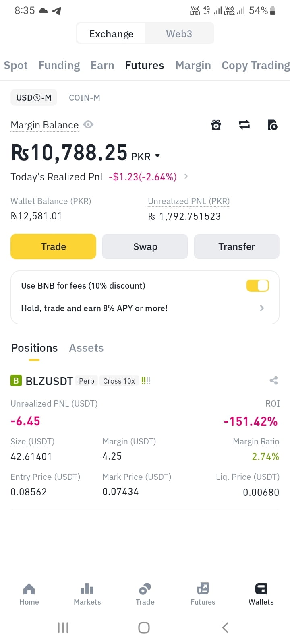Switch to the COIN-M tab

[x=85, y=97]
